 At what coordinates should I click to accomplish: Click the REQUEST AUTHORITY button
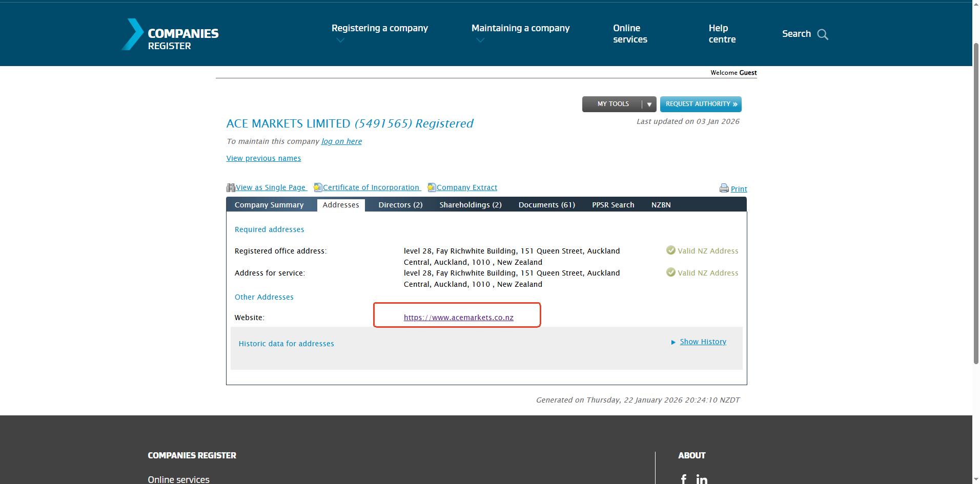pyautogui.click(x=700, y=104)
